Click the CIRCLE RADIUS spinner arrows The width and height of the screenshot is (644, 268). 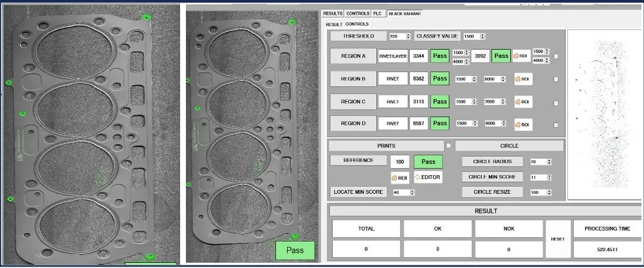(550, 162)
